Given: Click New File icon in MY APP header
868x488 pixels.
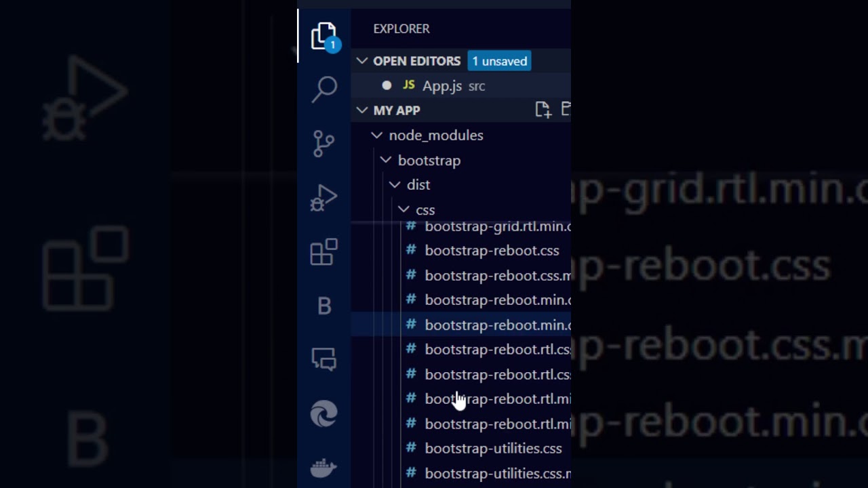Looking at the screenshot, I should point(542,110).
